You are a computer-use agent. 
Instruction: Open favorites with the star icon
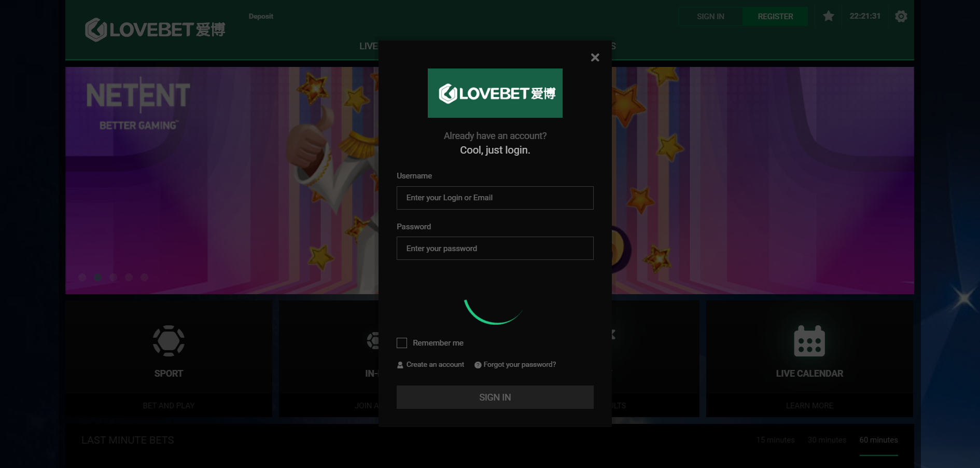coord(829,16)
